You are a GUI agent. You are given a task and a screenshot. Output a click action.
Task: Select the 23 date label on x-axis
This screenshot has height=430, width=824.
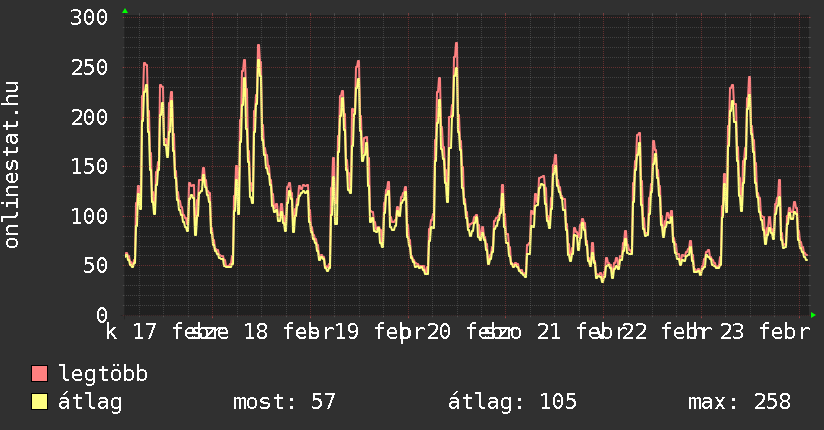click(x=731, y=332)
